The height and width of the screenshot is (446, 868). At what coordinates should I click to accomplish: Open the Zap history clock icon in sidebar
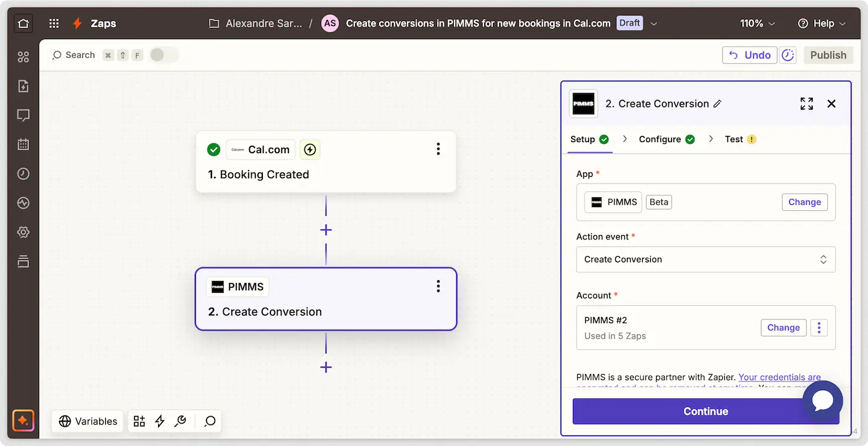(24, 174)
